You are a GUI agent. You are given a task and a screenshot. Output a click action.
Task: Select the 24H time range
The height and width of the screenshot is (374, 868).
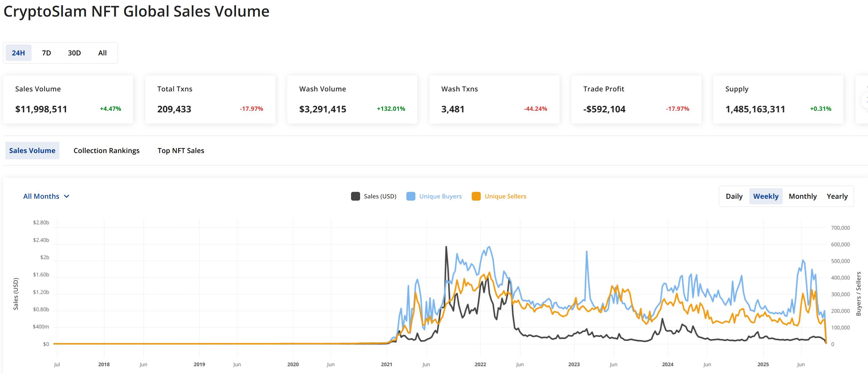[x=18, y=53]
